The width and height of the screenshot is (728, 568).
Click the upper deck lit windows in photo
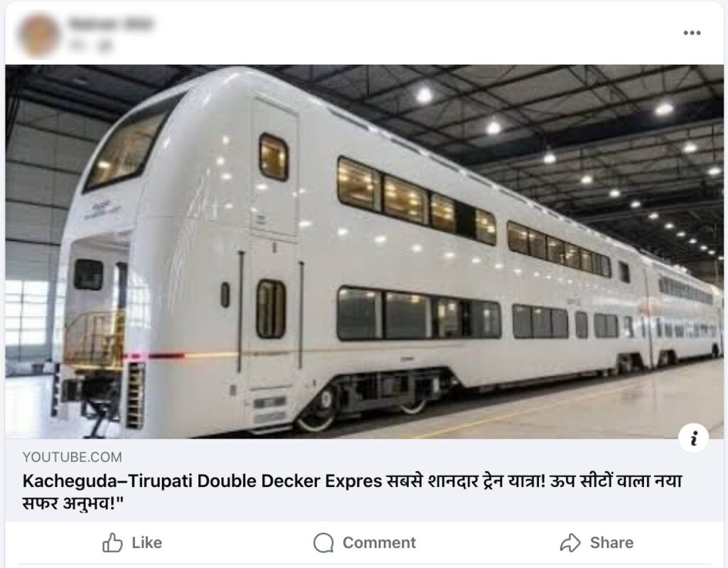[x=417, y=200]
